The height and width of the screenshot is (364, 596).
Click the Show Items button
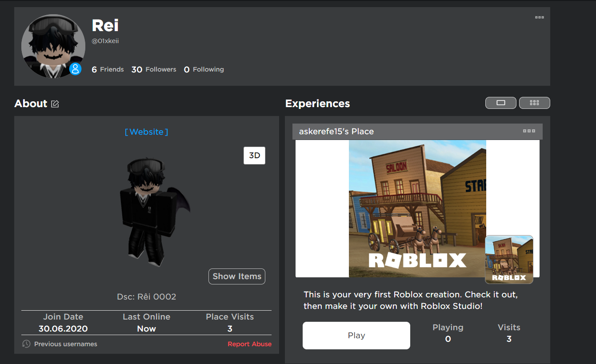pyautogui.click(x=237, y=276)
